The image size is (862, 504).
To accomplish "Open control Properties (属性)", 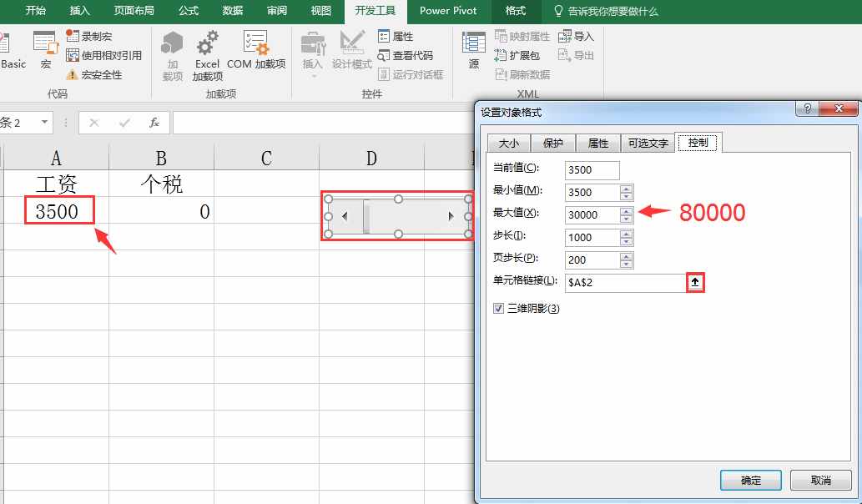I will (396, 36).
